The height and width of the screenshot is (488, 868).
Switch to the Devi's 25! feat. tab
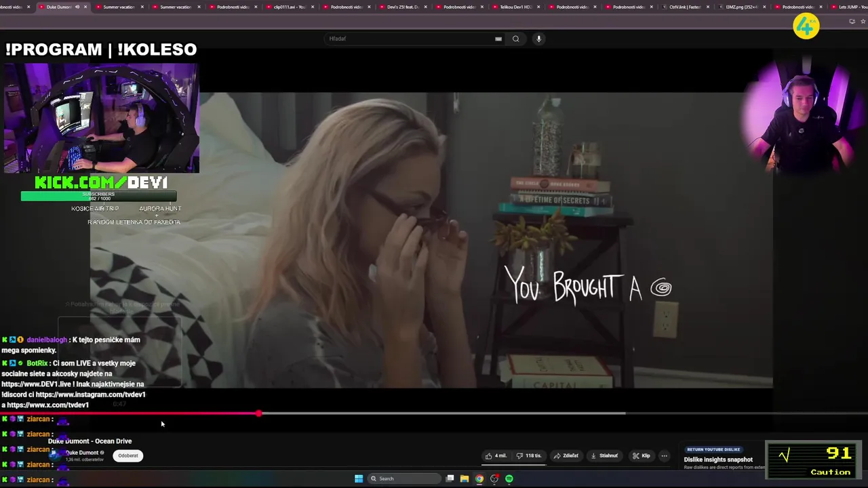click(403, 7)
